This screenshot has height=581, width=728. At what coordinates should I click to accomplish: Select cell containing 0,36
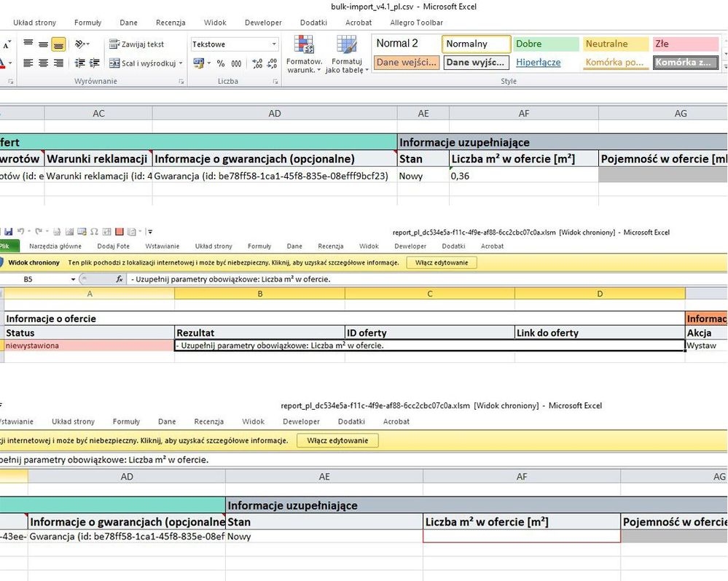[x=524, y=176]
